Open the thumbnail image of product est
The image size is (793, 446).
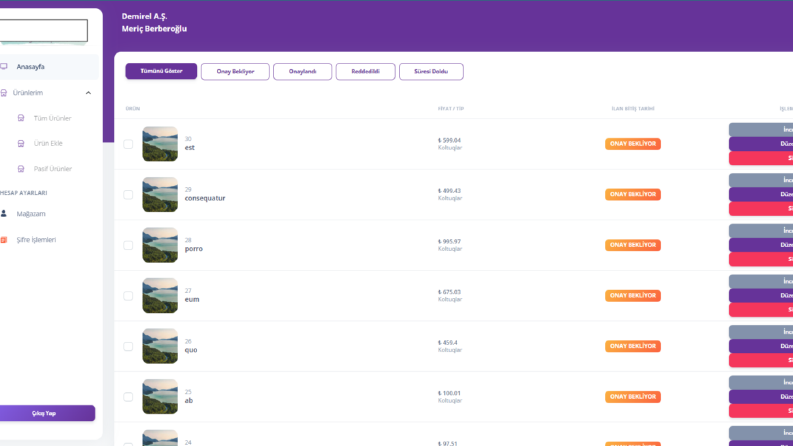pos(160,144)
